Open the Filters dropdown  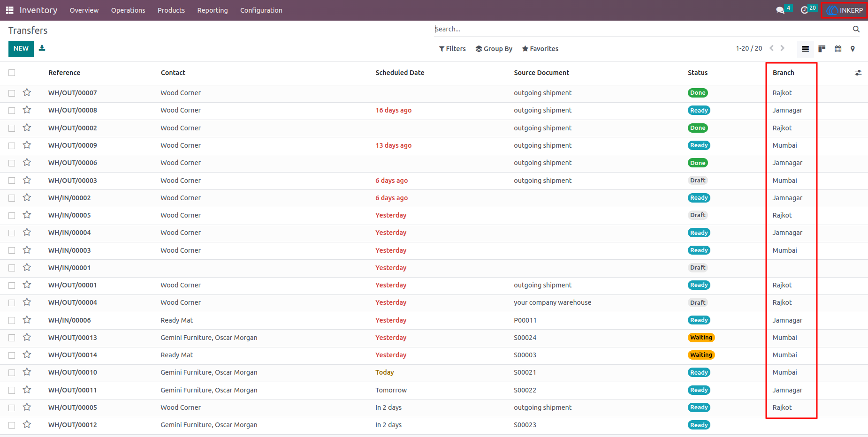click(x=452, y=49)
